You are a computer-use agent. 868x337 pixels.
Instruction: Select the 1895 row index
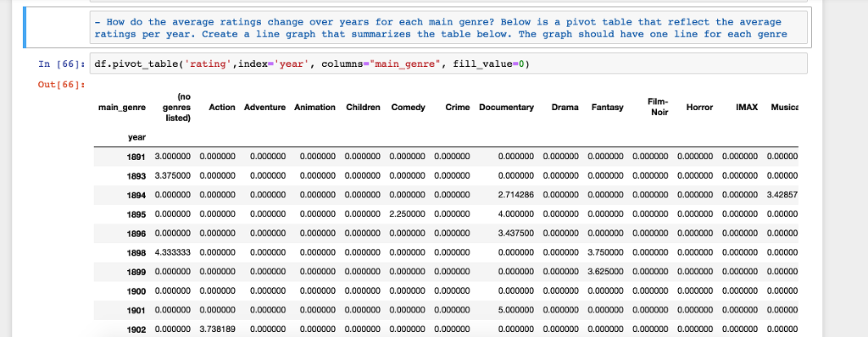pyautogui.click(x=136, y=215)
